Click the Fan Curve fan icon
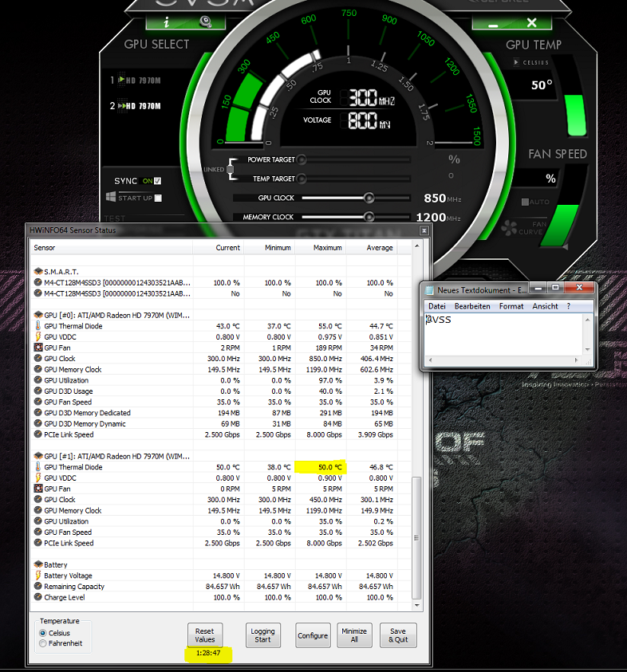 tap(509, 227)
